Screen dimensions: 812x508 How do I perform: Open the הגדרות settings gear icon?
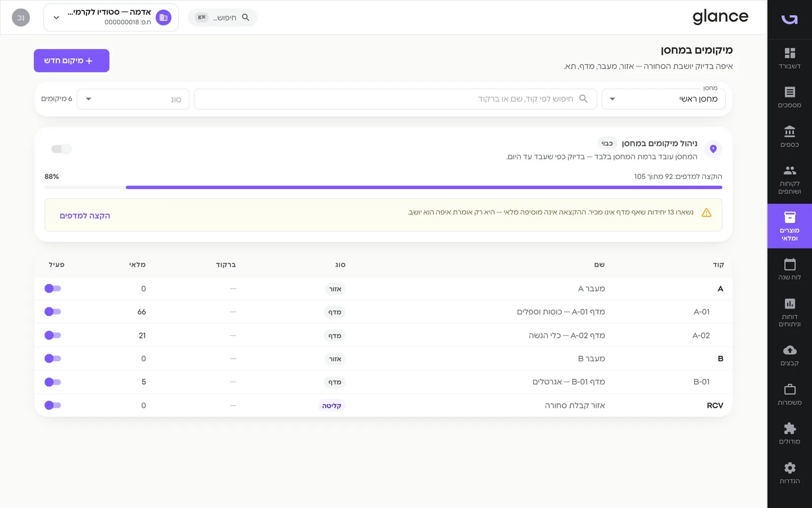(790, 468)
